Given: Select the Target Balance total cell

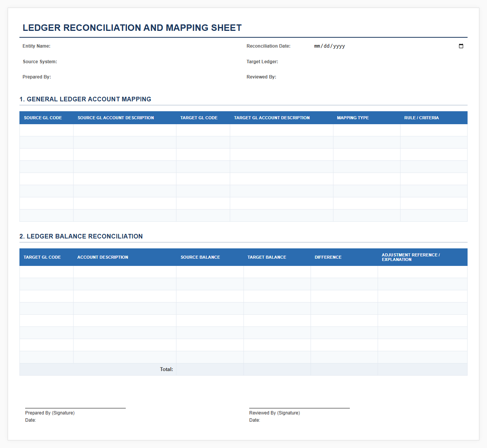Looking at the screenshot, I should tap(277, 370).
